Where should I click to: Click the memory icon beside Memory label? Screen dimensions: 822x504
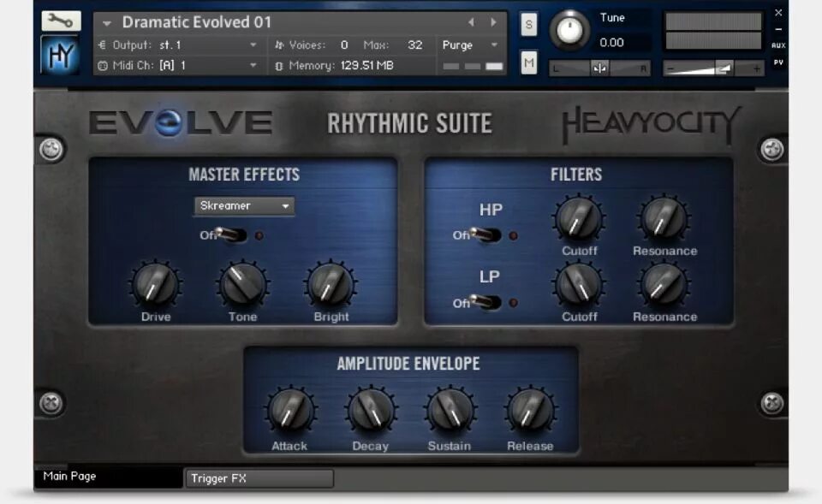pyautogui.click(x=279, y=66)
